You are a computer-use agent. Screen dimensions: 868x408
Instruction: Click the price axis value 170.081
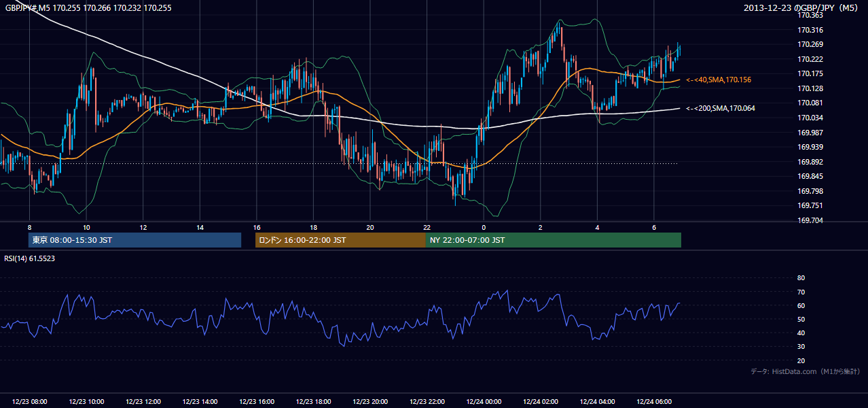810,103
